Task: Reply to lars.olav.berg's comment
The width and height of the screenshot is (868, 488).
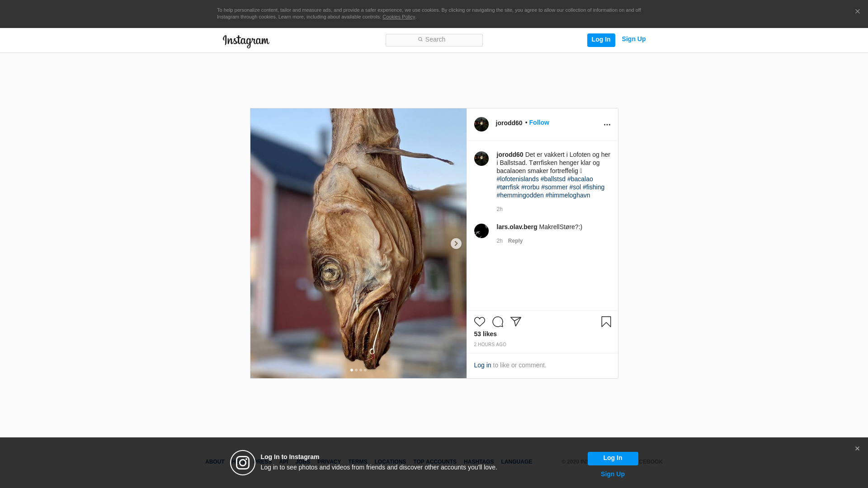Action: [x=515, y=241]
